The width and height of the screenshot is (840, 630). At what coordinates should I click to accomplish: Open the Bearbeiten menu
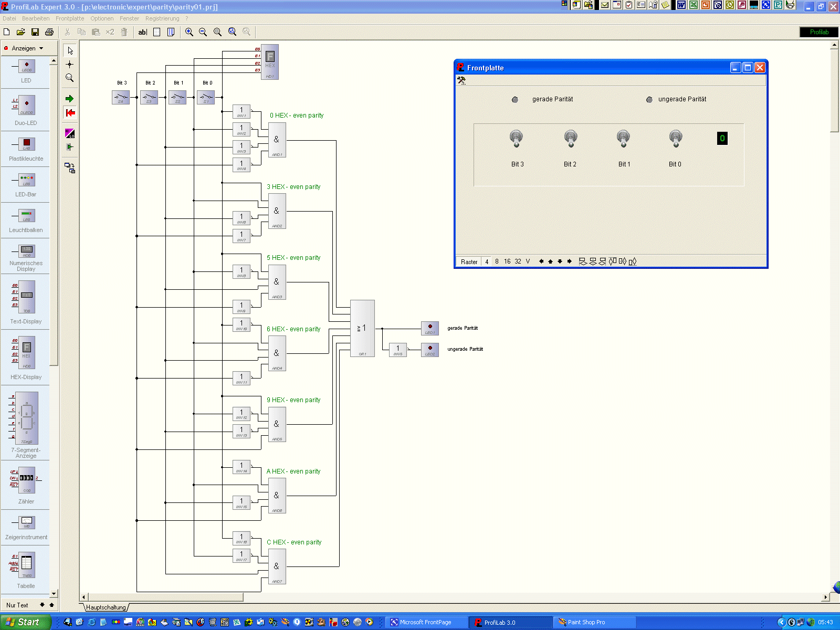point(36,18)
